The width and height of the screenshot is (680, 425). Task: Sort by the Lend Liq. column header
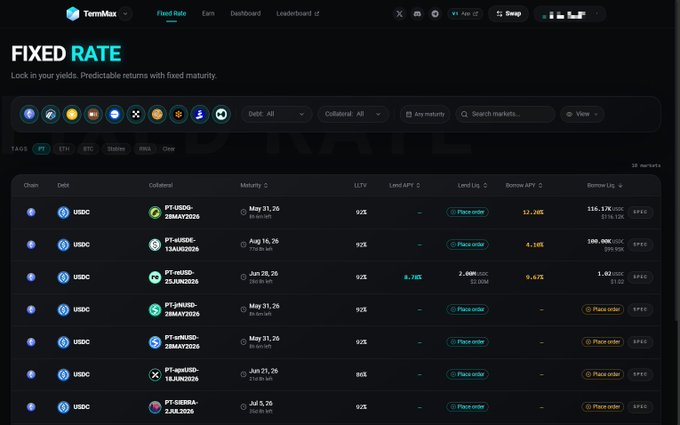(472, 186)
